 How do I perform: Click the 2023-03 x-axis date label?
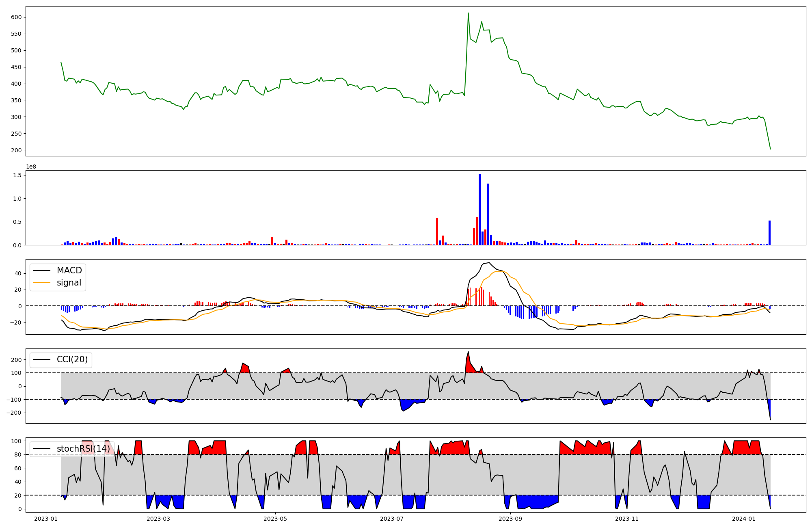(x=158, y=519)
